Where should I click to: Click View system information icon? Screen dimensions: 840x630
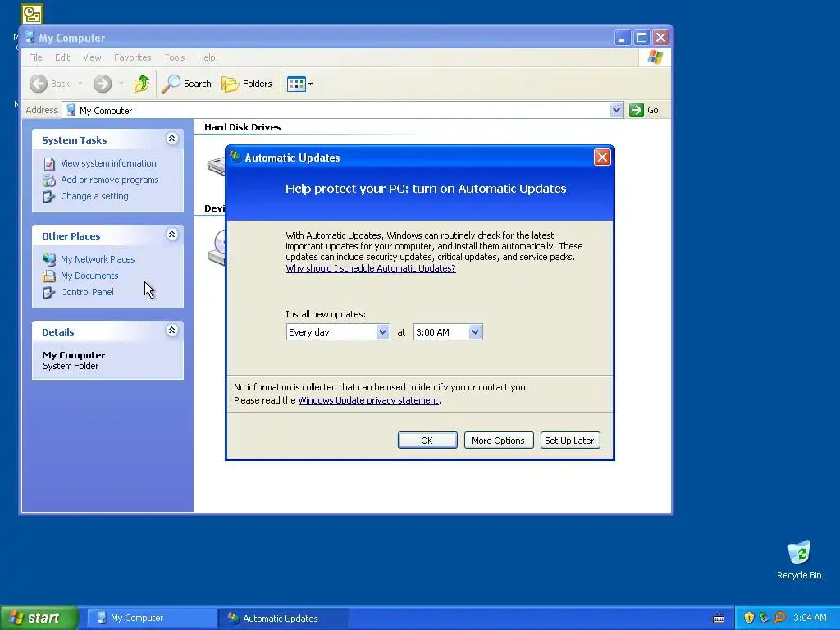click(x=48, y=163)
